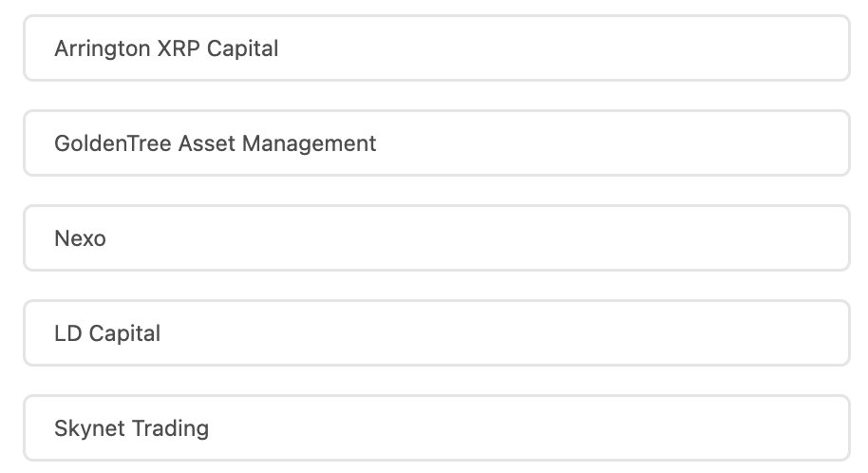Choose the Nexo option
This screenshot has width=868, height=473.
[436, 238]
